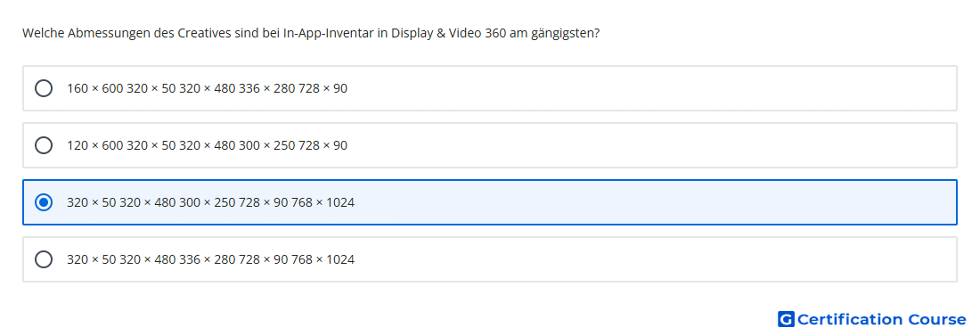Click "728 × 90" in the first answer
Viewport: 980px width, 336px height.
click(323, 88)
